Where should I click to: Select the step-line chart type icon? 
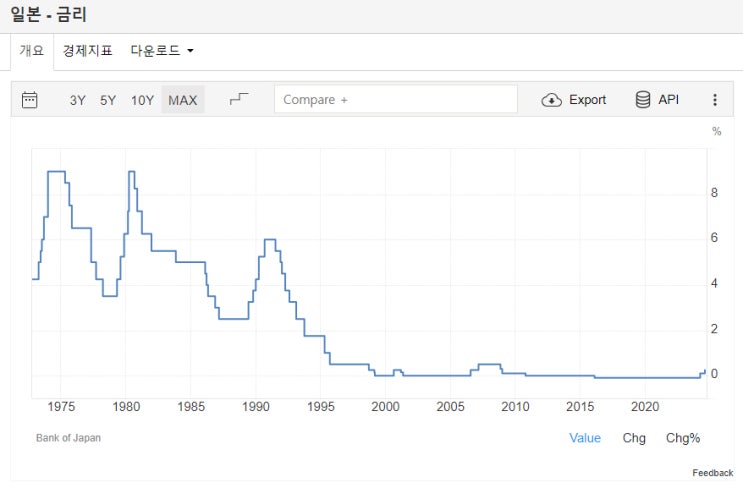pos(239,99)
